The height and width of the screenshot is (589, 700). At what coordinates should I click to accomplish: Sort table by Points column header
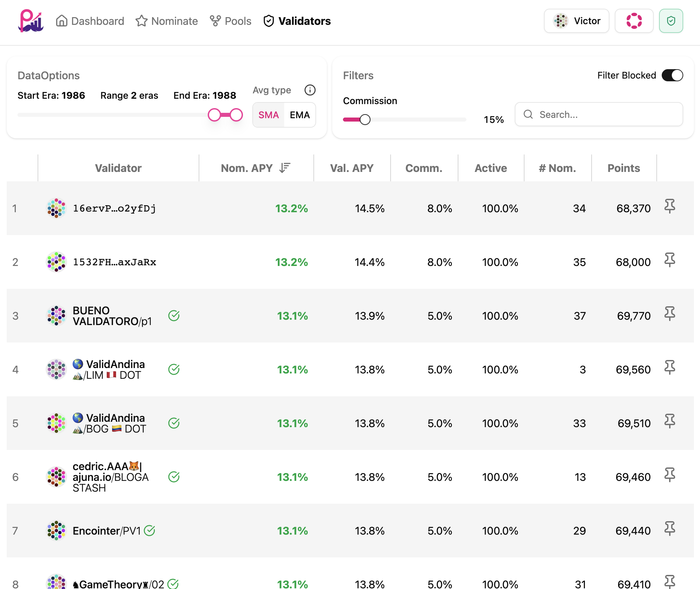(623, 168)
